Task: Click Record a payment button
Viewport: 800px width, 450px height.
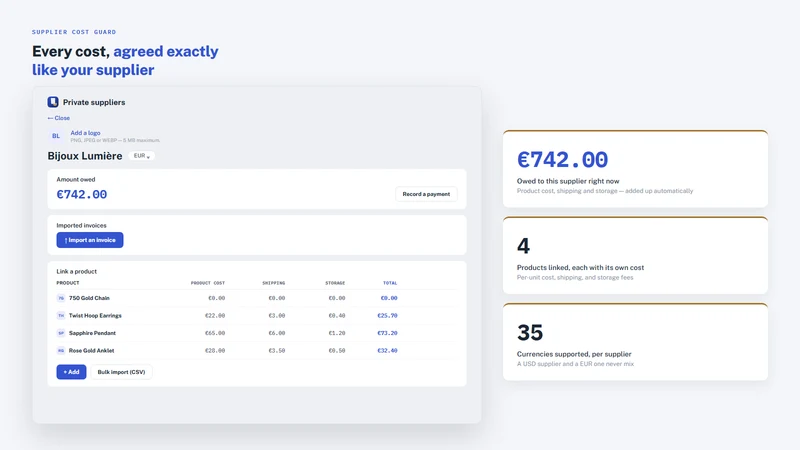Action: click(x=426, y=194)
